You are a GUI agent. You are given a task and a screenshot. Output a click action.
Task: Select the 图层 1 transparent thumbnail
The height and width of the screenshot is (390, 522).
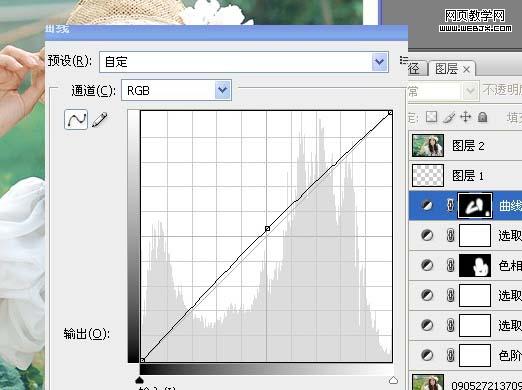428,175
